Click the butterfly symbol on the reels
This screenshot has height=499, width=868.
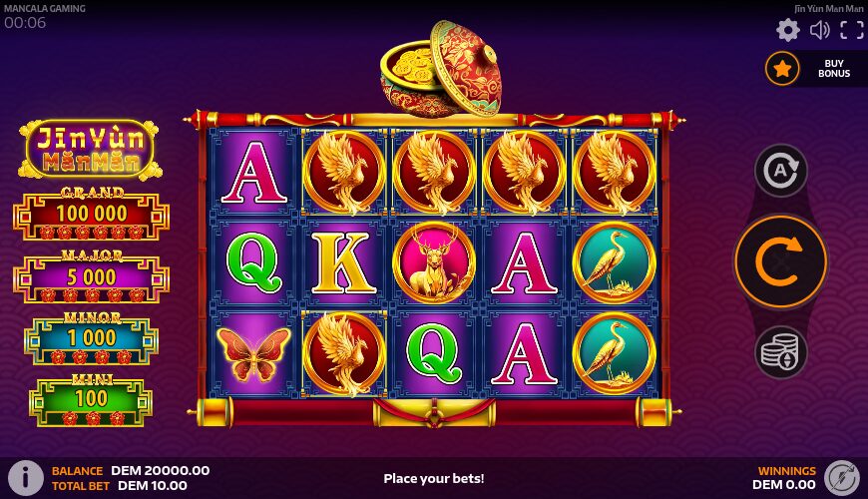click(x=253, y=354)
